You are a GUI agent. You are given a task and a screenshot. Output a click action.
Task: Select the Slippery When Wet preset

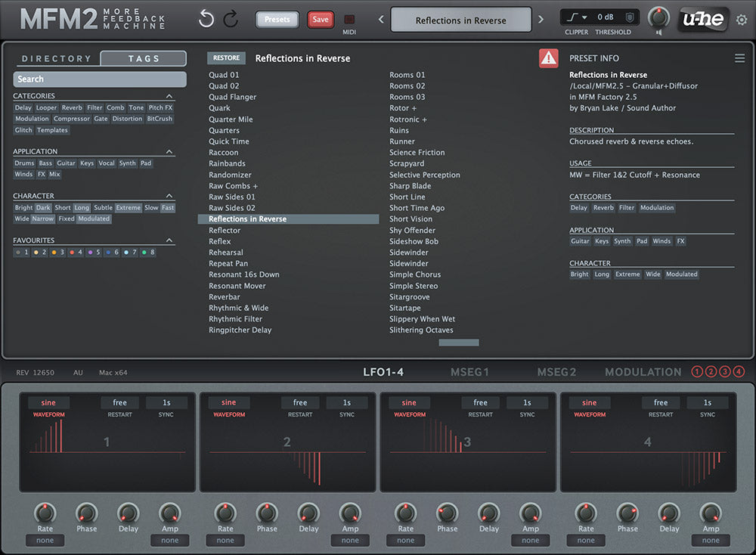click(422, 319)
